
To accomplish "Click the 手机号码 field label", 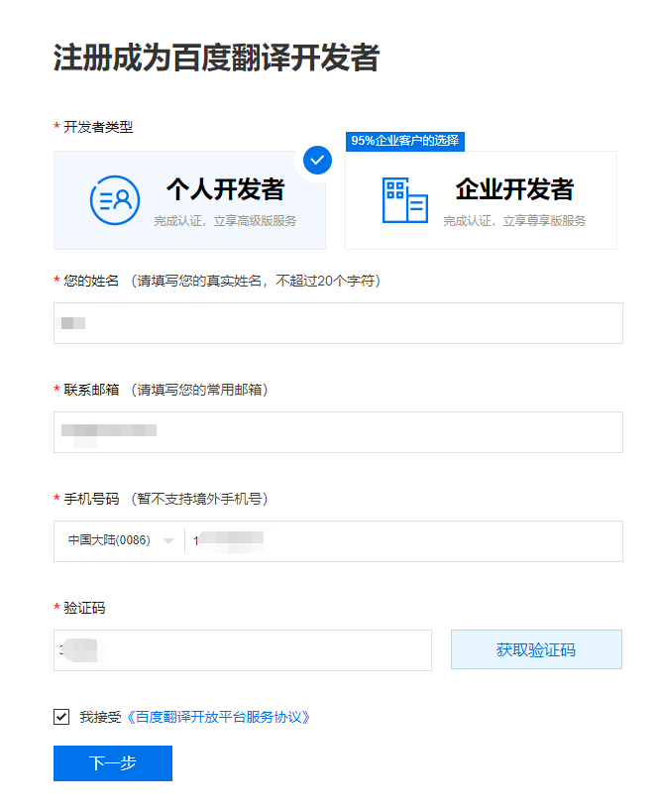I will coord(91,499).
